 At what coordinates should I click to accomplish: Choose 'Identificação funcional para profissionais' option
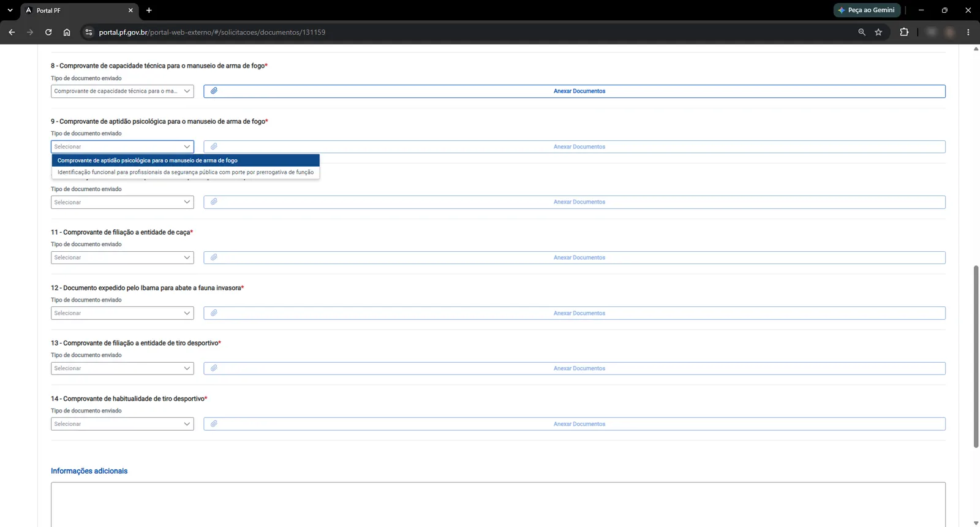pyautogui.click(x=186, y=172)
